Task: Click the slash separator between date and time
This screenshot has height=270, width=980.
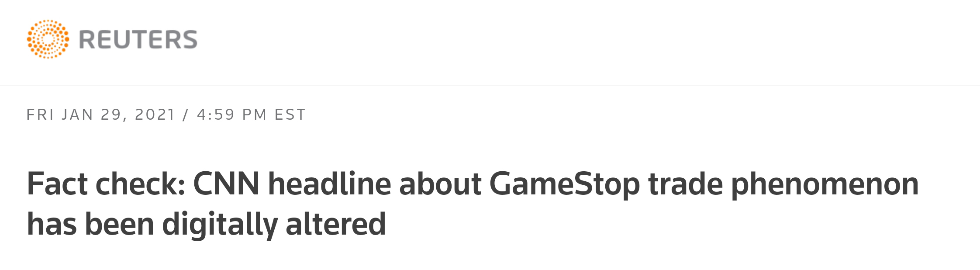Action: pyautogui.click(x=186, y=114)
